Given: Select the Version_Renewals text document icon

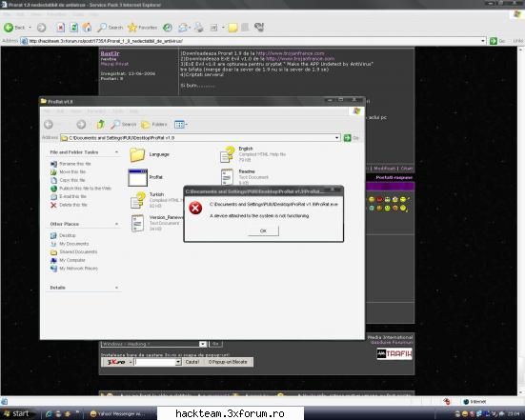Looking at the screenshot, I should (x=137, y=223).
